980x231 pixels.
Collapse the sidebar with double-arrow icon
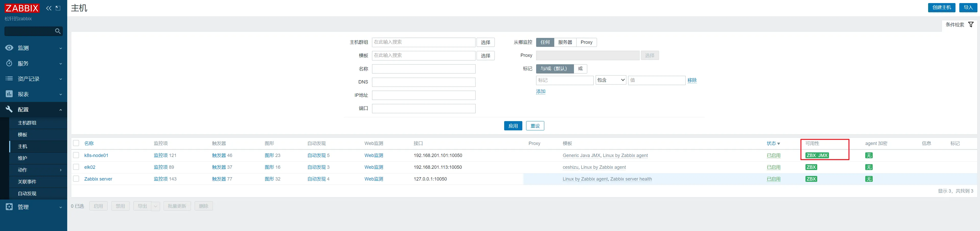49,8
